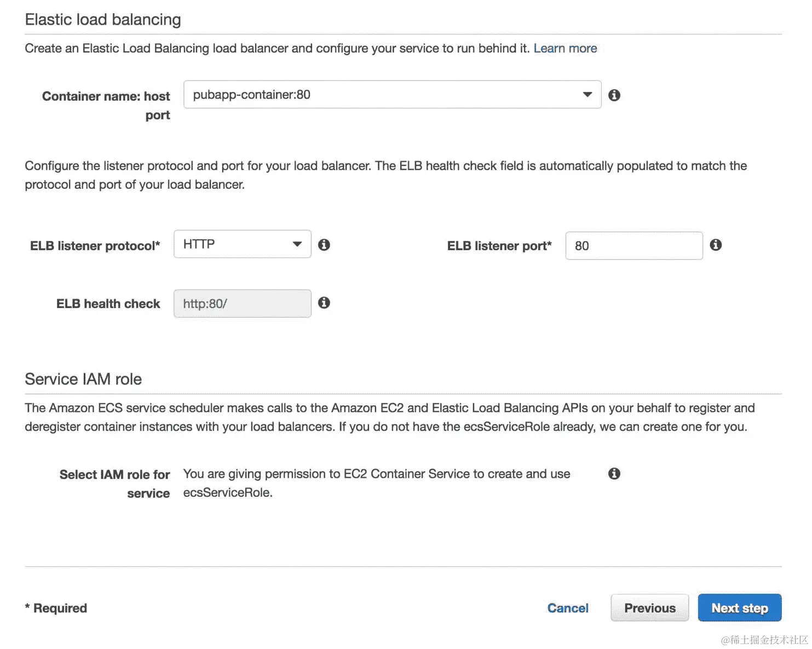Click info icon next to ELB health check
Viewport: 812px width, 649px height.
pos(324,303)
